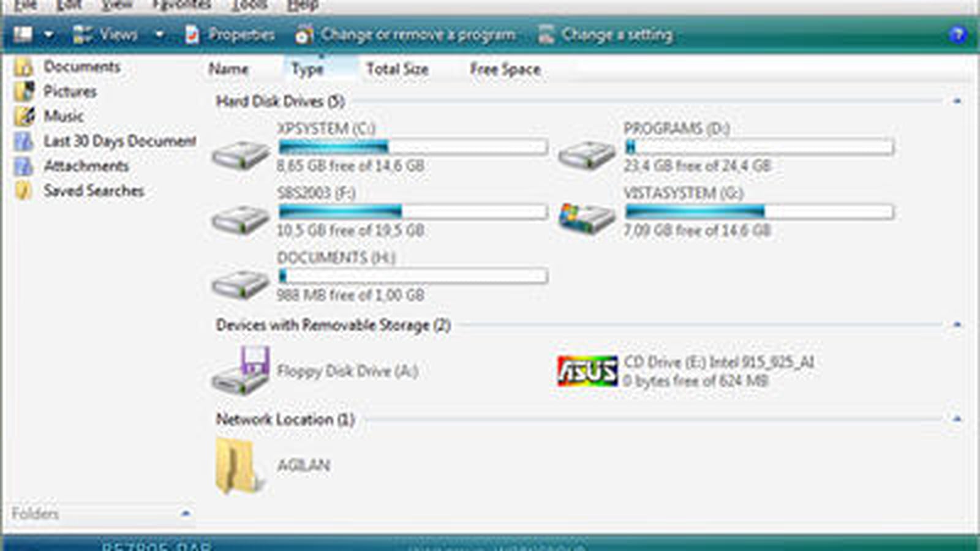
Task: Open the PROGRAMS (D:) drive icon
Action: pyautogui.click(x=586, y=156)
